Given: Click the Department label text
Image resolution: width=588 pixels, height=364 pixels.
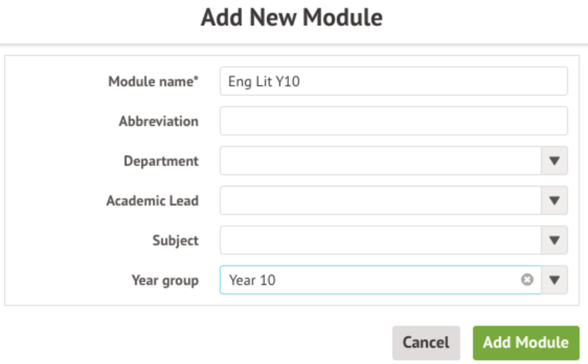Looking at the screenshot, I should [161, 161].
